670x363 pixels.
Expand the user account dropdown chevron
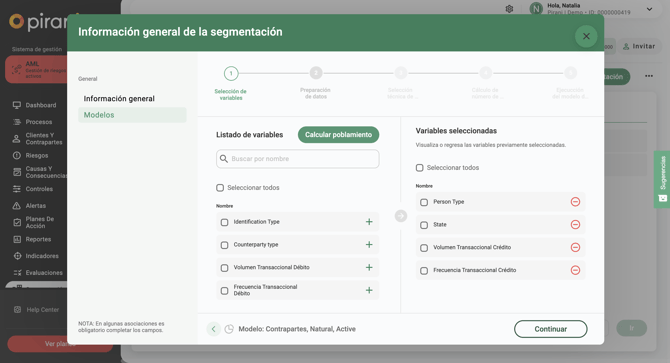(649, 9)
